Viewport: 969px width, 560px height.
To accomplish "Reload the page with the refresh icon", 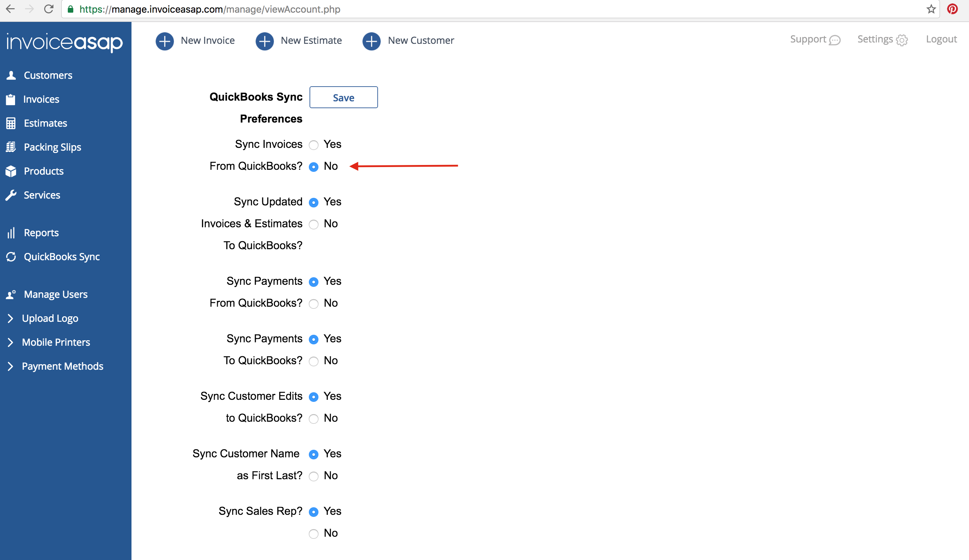I will (x=49, y=9).
